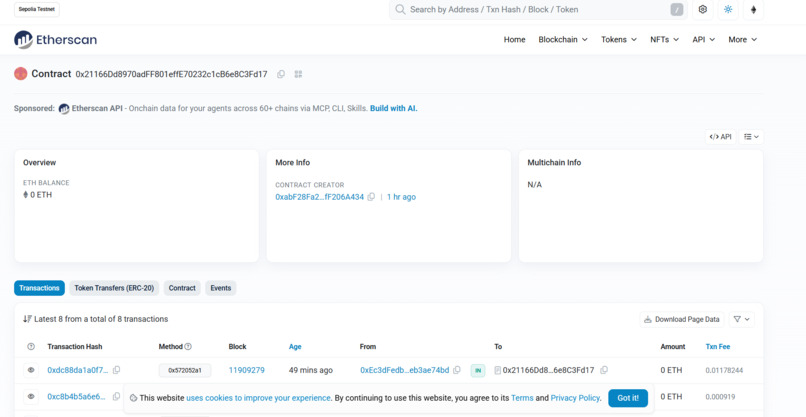Click method badge 0x572052a1
Image resolution: width=806 pixels, height=417 pixels.
click(x=185, y=370)
